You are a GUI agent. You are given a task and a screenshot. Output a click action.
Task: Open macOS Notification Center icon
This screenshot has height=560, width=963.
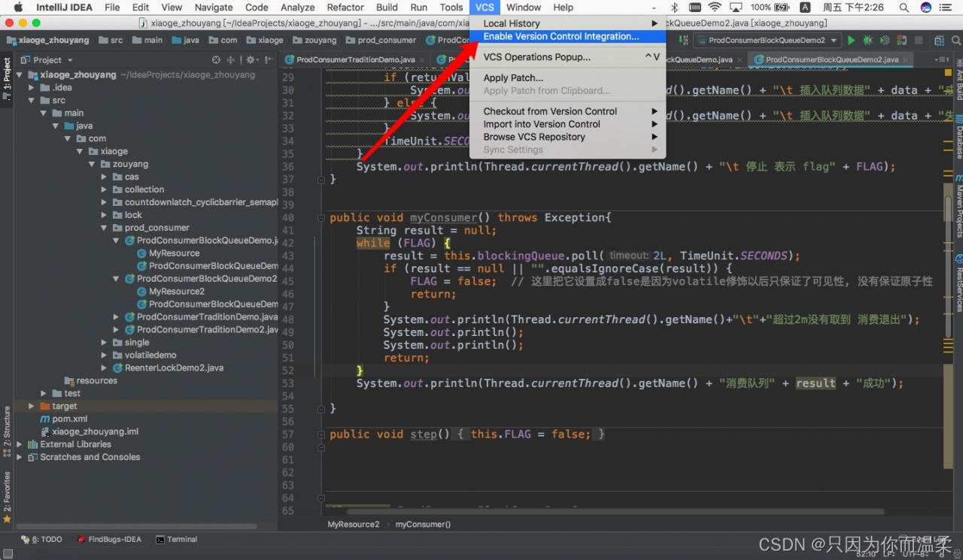947,8
